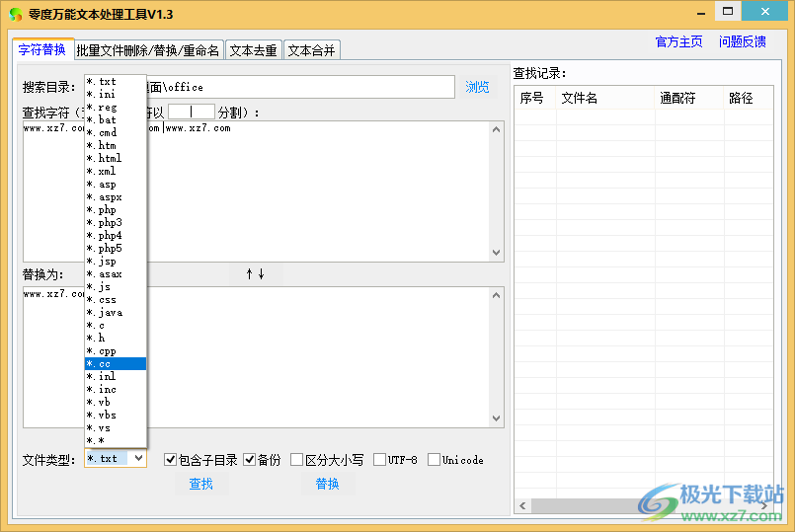Click the highlighted *.cc entry
Screen dimensions: 795x532
coord(116,364)
